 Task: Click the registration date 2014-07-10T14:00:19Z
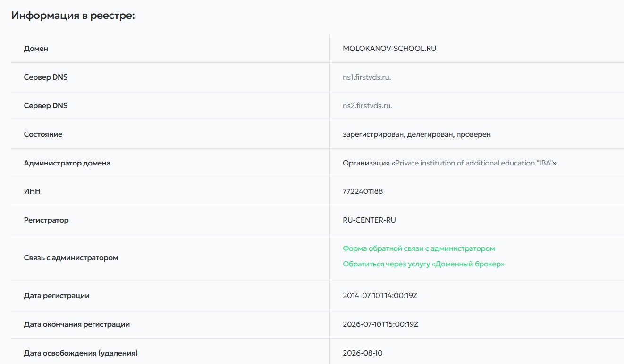(380, 296)
